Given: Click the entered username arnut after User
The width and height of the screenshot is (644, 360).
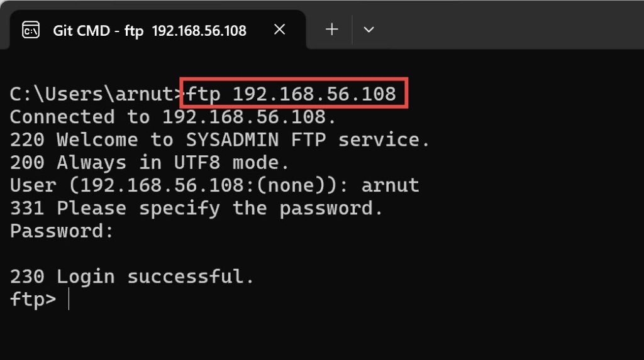Looking at the screenshot, I should (389, 185).
